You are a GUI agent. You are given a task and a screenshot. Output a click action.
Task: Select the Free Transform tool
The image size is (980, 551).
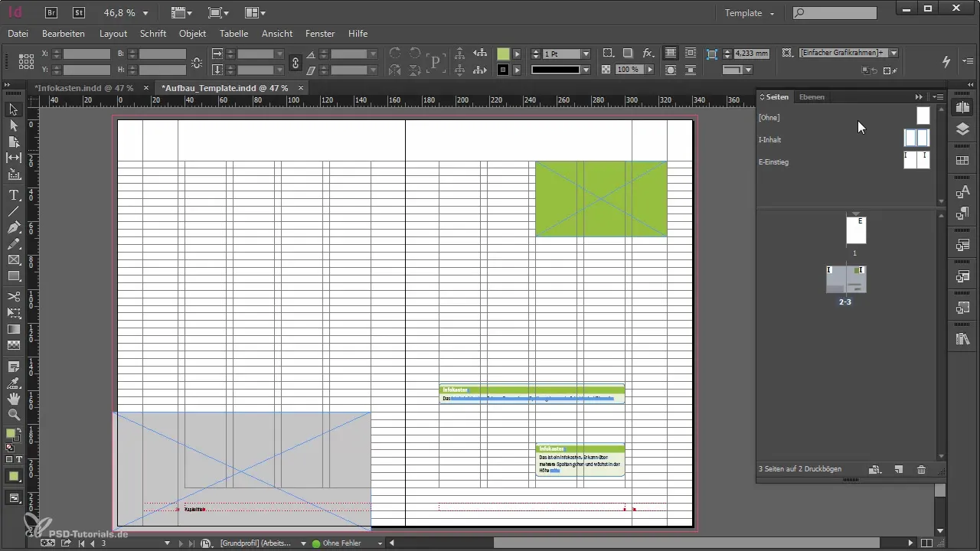tap(14, 312)
